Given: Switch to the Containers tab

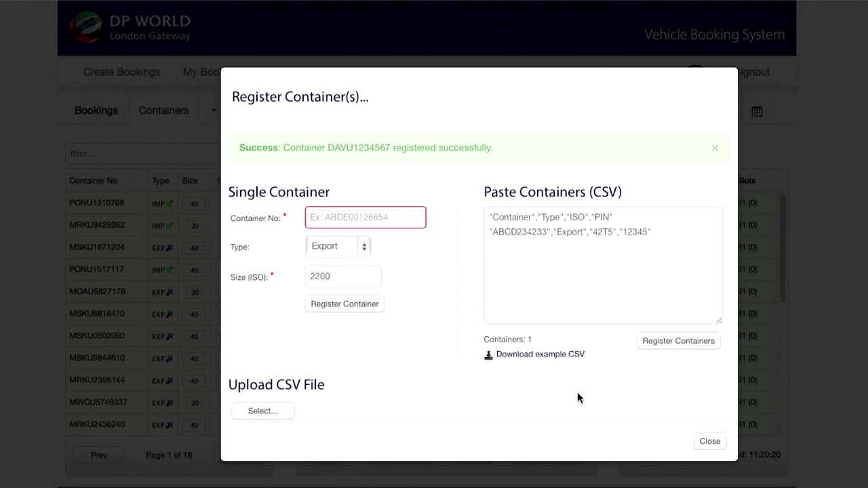Looking at the screenshot, I should (x=163, y=110).
